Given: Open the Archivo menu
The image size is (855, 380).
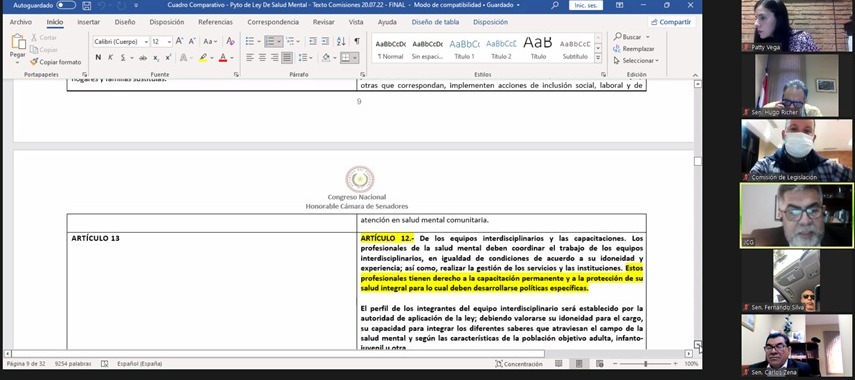Looking at the screenshot, I should 21,22.
